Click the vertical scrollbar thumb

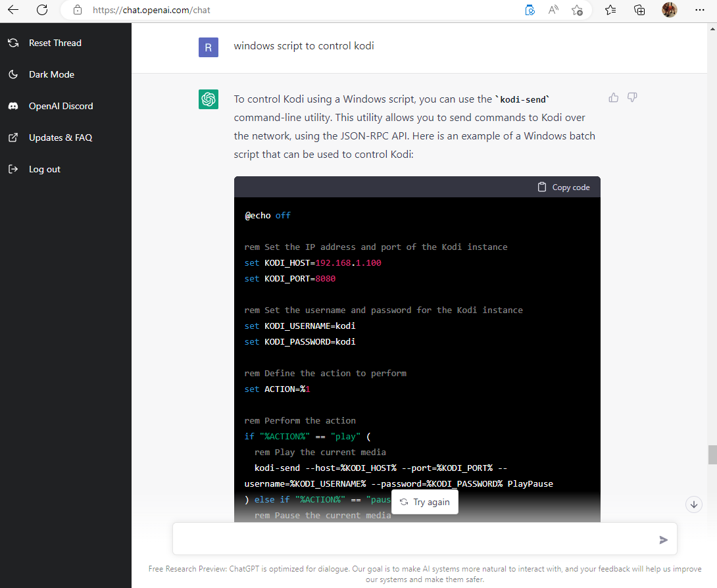[712, 454]
